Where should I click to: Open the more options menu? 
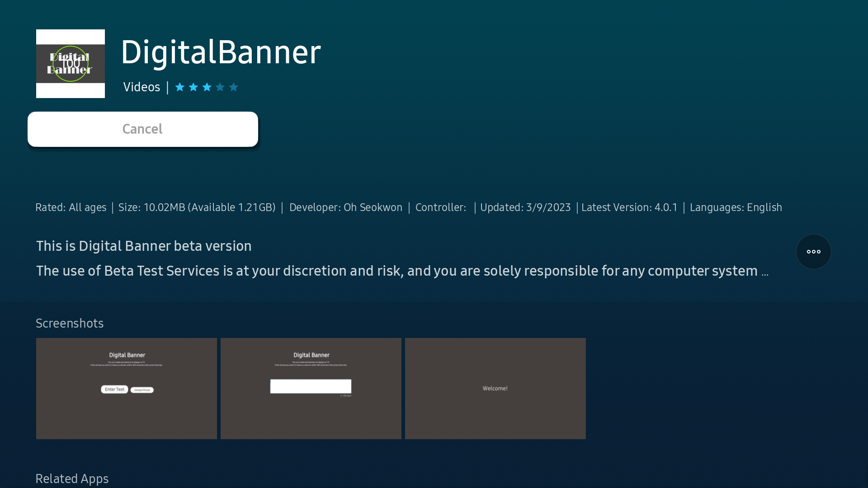pyautogui.click(x=813, y=251)
